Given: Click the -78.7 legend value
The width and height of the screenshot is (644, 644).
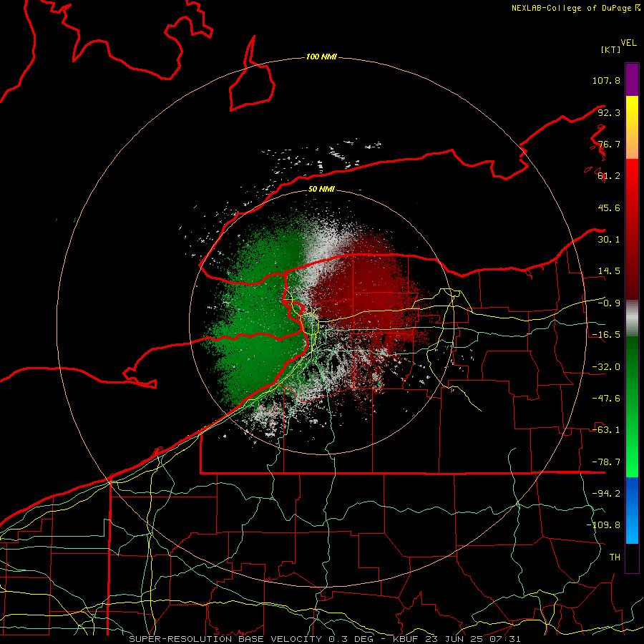Looking at the screenshot, I should pos(606,462).
